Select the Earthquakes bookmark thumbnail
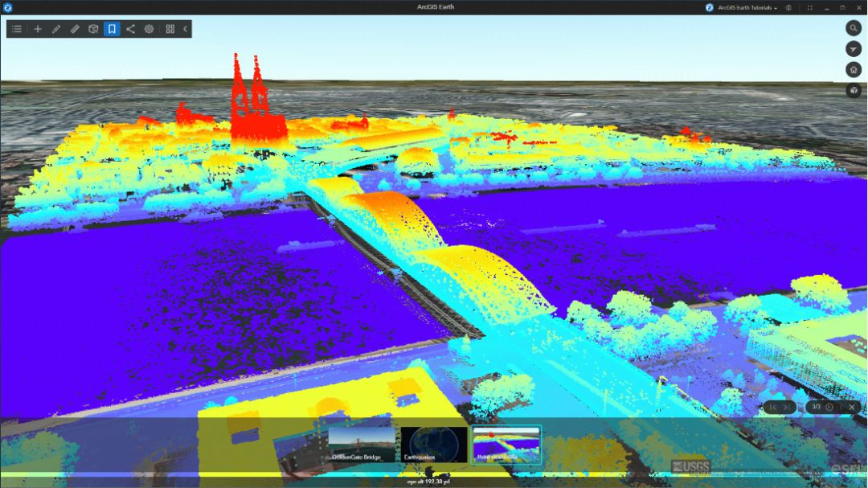This screenshot has width=868, height=488. point(434,444)
